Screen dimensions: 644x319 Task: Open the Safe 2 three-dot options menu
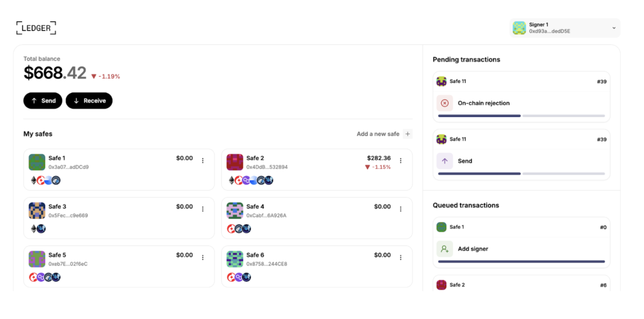point(401,160)
